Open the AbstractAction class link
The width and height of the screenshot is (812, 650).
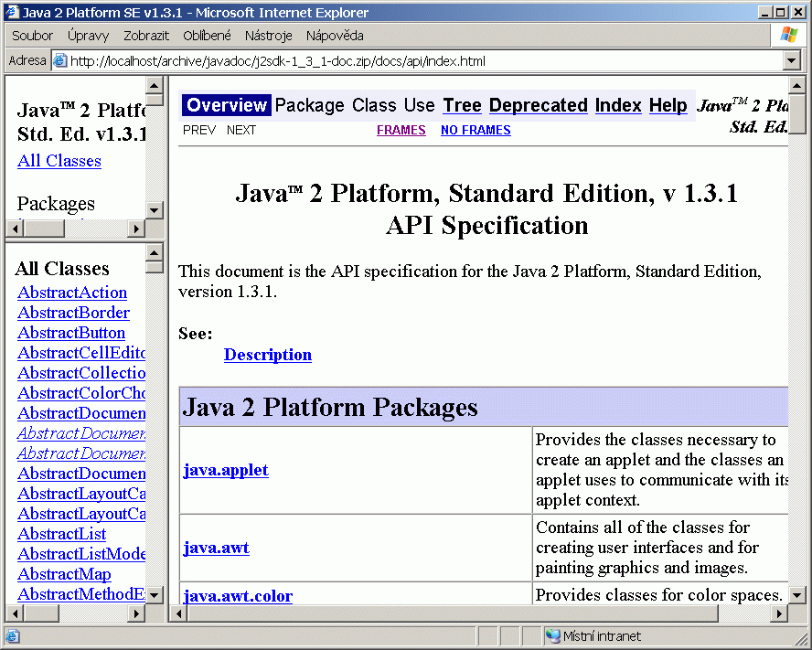point(72,293)
